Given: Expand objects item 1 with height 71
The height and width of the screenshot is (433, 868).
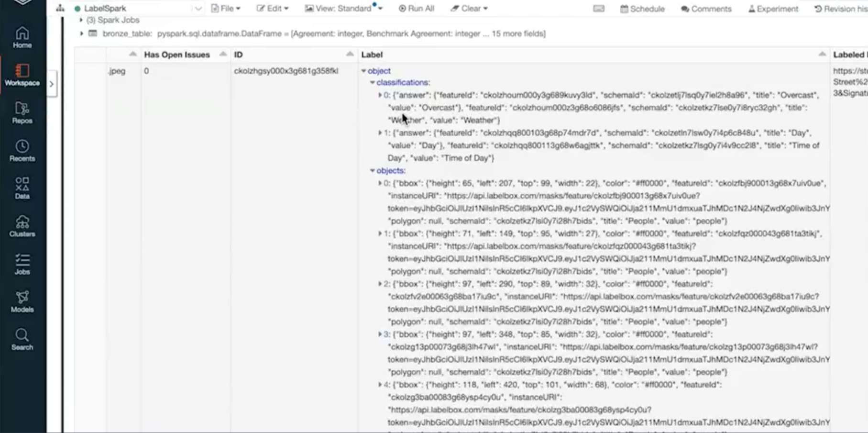Looking at the screenshot, I should click(x=380, y=233).
